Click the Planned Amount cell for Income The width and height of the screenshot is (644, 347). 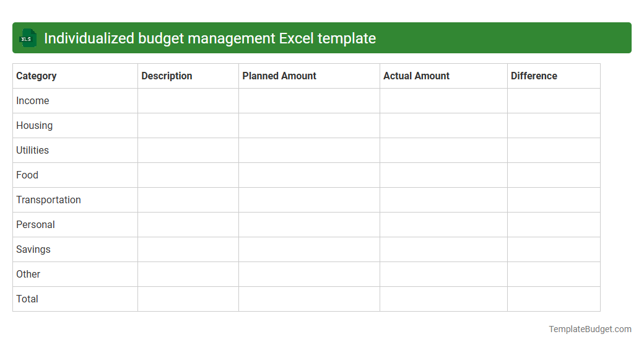click(x=309, y=101)
